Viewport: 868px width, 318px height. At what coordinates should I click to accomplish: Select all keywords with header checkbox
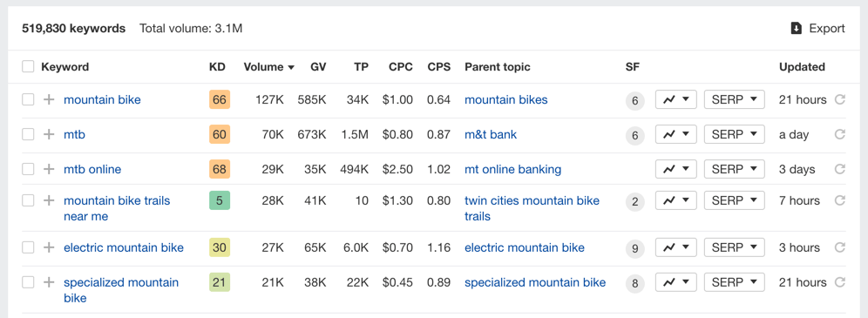tap(28, 67)
